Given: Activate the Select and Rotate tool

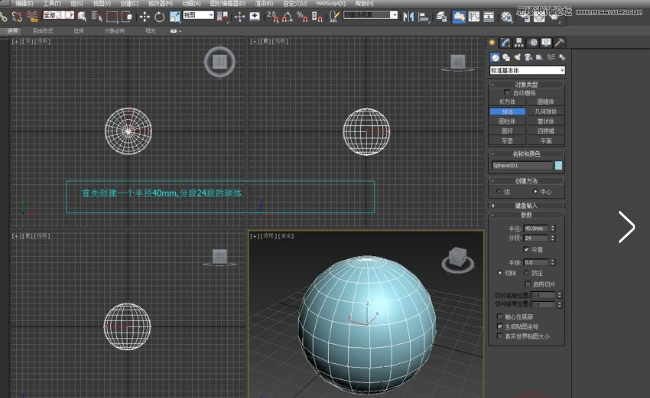Looking at the screenshot, I should point(159,17).
